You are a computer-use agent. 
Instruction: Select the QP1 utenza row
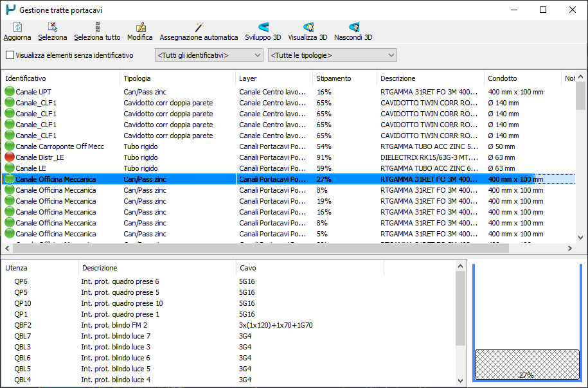pyautogui.click(x=229, y=313)
